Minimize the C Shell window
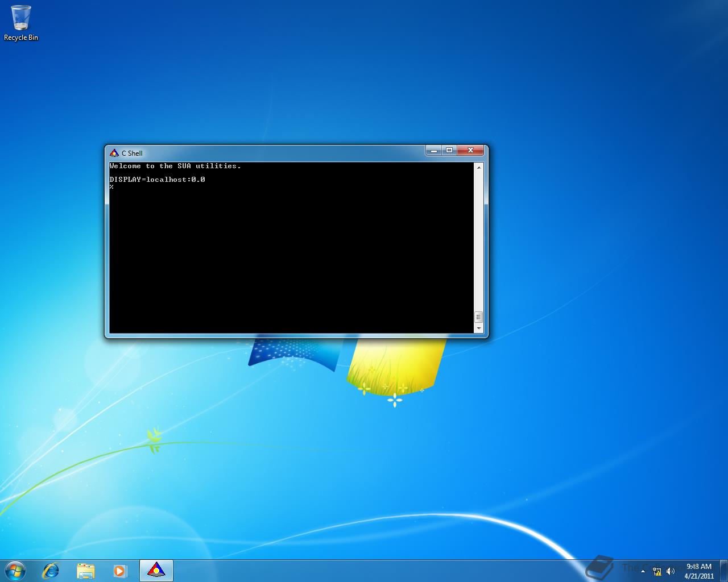This screenshot has width=728, height=582. 434,150
